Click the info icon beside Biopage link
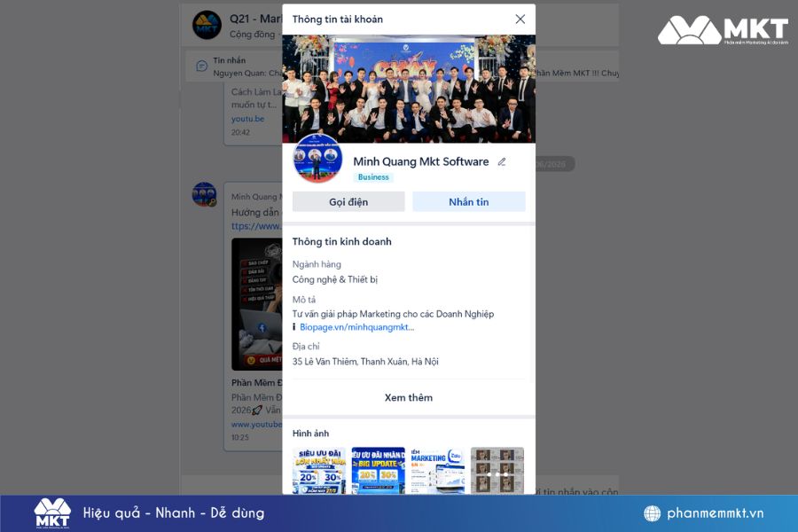798x532 pixels. (x=294, y=327)
